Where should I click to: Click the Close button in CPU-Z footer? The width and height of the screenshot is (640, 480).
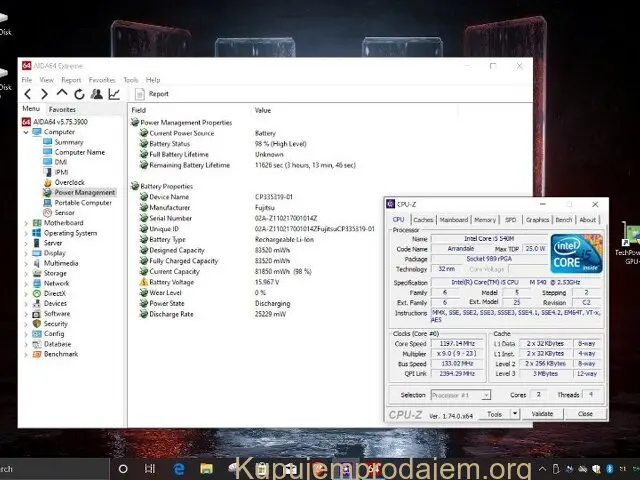click(x=585, y=414)
